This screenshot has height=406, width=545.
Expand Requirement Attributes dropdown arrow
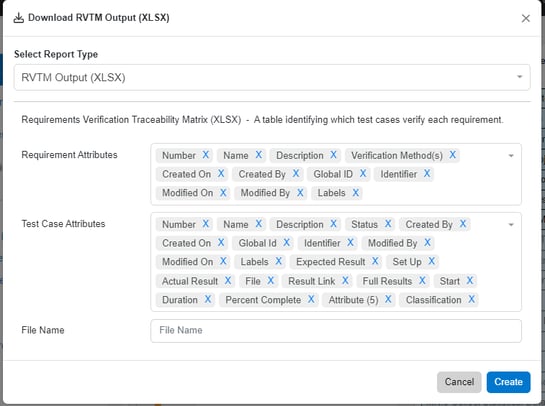[511, 156]
